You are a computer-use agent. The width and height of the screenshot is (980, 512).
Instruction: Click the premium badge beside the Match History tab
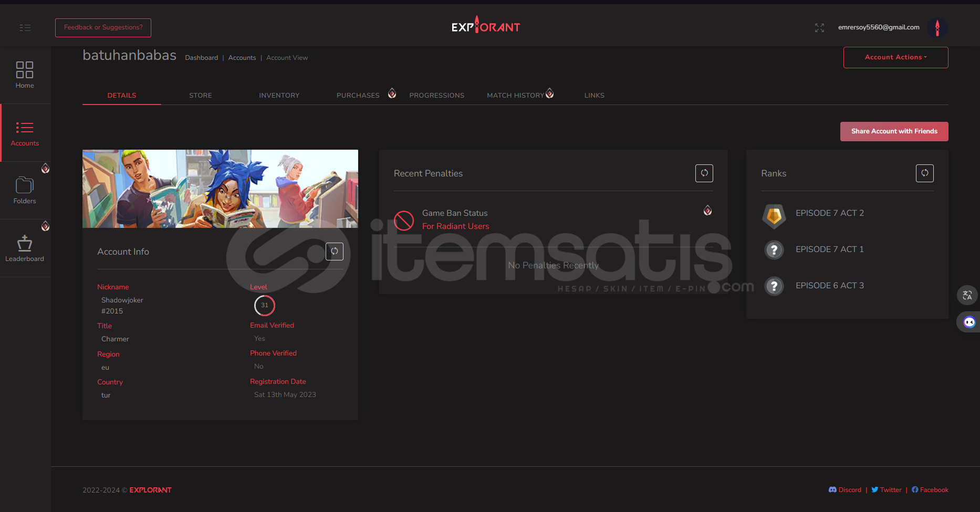point(549,93)
